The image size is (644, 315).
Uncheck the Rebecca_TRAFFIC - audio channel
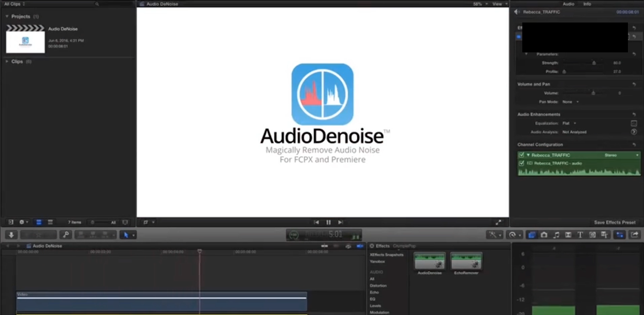(x=521, y=163)
